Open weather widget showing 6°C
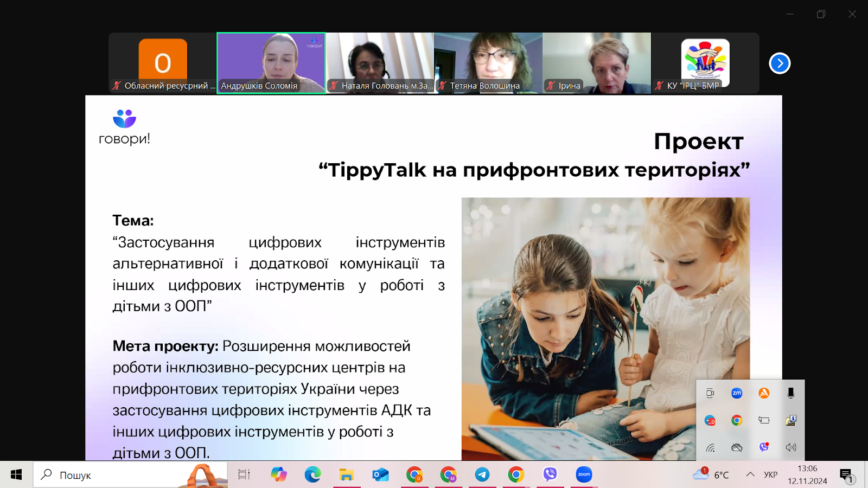868x488 pixels. [x=711, y=475]
